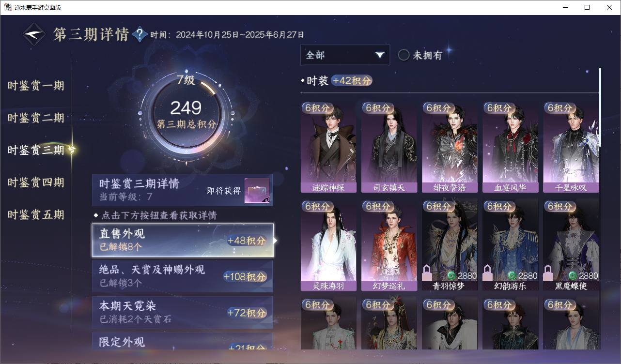621x364 pixels.
Task: Click the upcoming reward item icon
Action: point(257,191)
